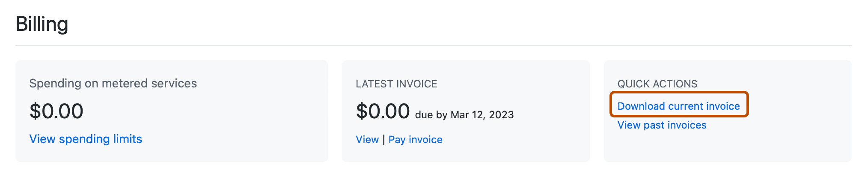Click View link under Latest Invoice
This screenshot has width=868, height=174.
click(x=367, y=140)
